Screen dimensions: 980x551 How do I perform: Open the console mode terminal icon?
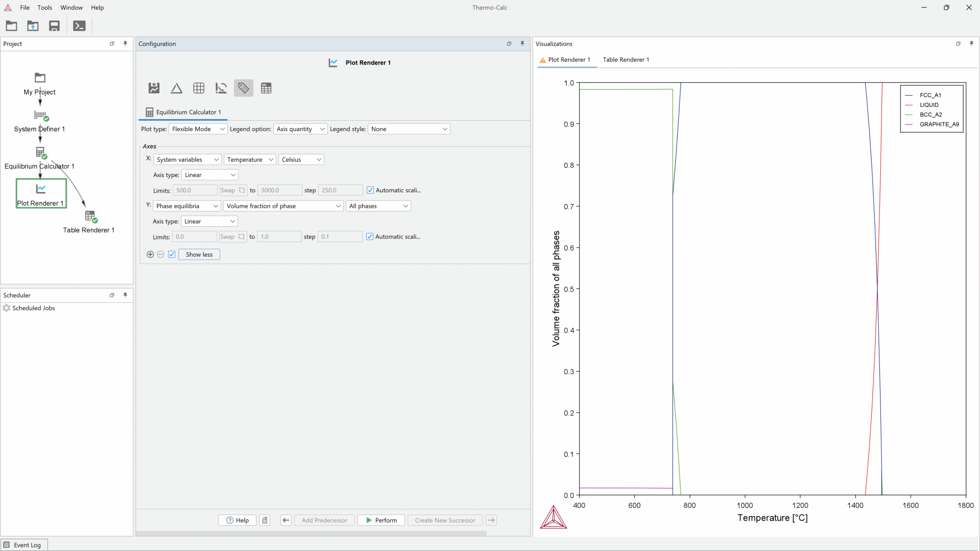[79, 26]
